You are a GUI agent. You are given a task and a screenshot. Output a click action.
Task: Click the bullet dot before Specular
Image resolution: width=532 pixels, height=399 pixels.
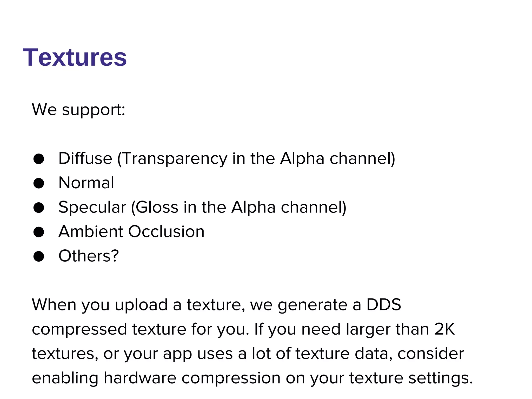(x=39, y=208)
